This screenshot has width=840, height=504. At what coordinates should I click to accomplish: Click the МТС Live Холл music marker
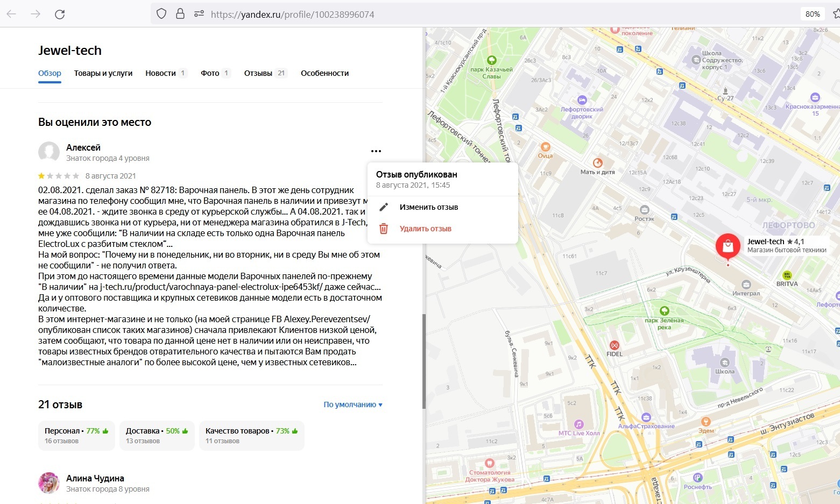point(578,424)
